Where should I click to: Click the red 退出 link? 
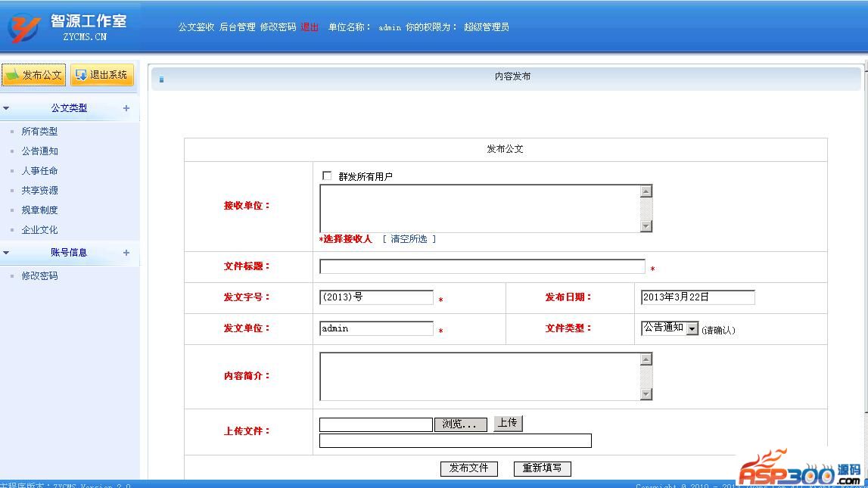tap(310, 27)
